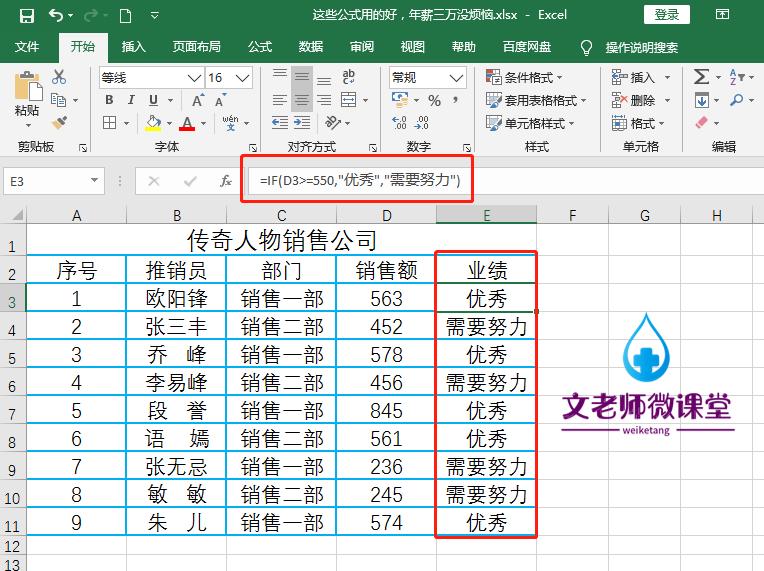Switch to the 数据 Data tab

[311, 47]
